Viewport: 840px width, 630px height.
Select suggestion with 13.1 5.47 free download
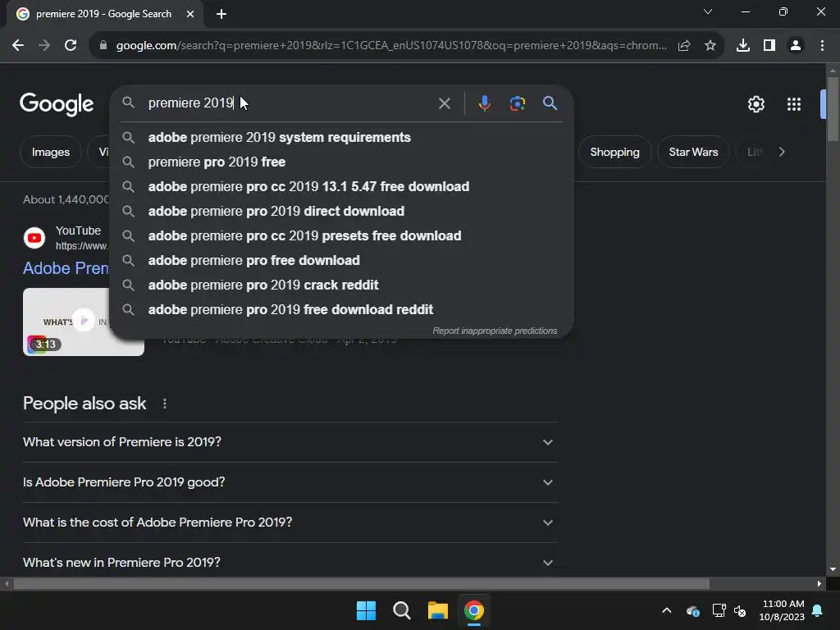[x=341, y=186]
